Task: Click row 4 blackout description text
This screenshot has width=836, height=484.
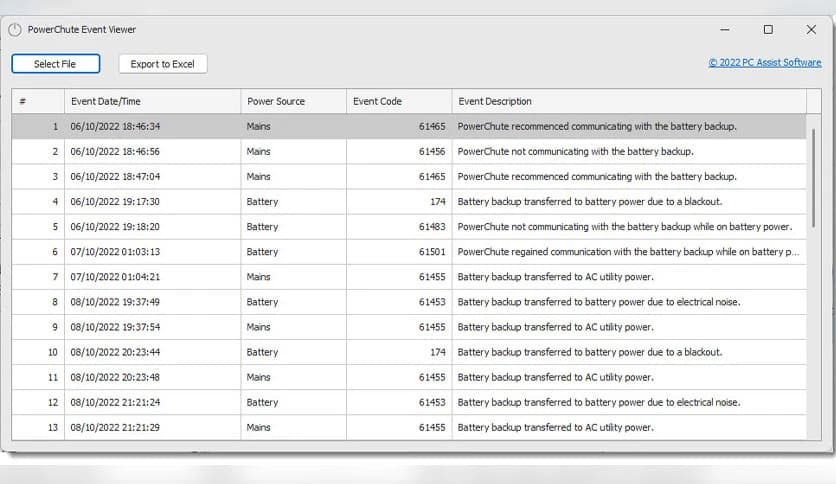Action: point(590,201)
